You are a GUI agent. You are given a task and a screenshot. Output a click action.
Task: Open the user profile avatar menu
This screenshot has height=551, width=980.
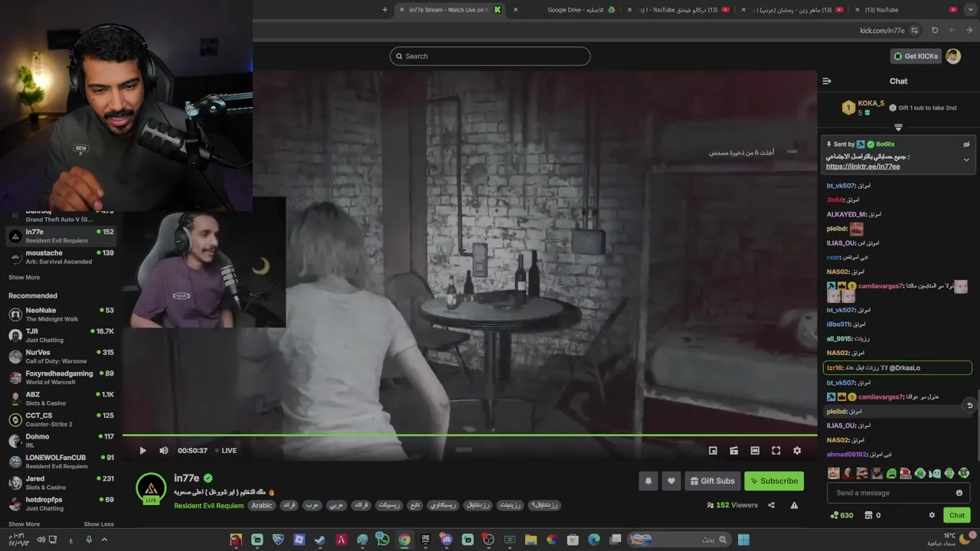[x=953, y=56]
